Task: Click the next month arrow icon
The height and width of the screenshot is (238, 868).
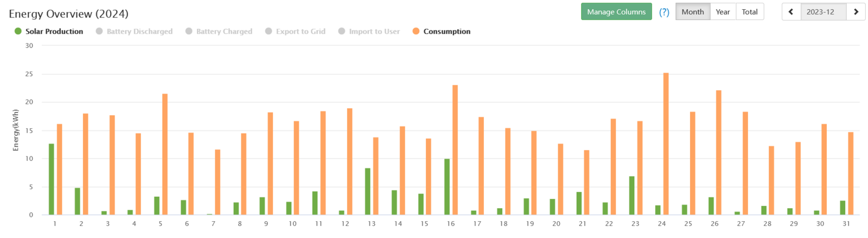Action: [856, 12]
